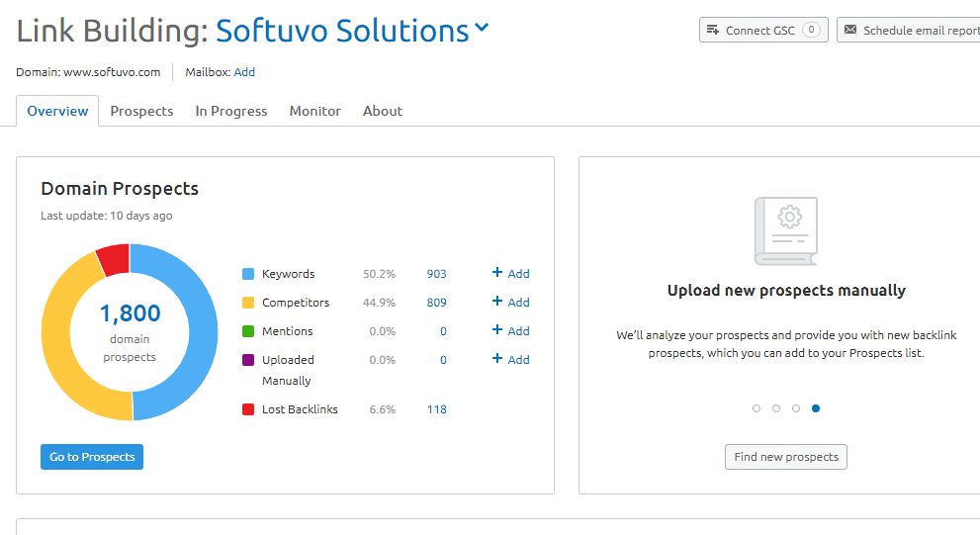Click Add text for Mentions

coord(518,331)
